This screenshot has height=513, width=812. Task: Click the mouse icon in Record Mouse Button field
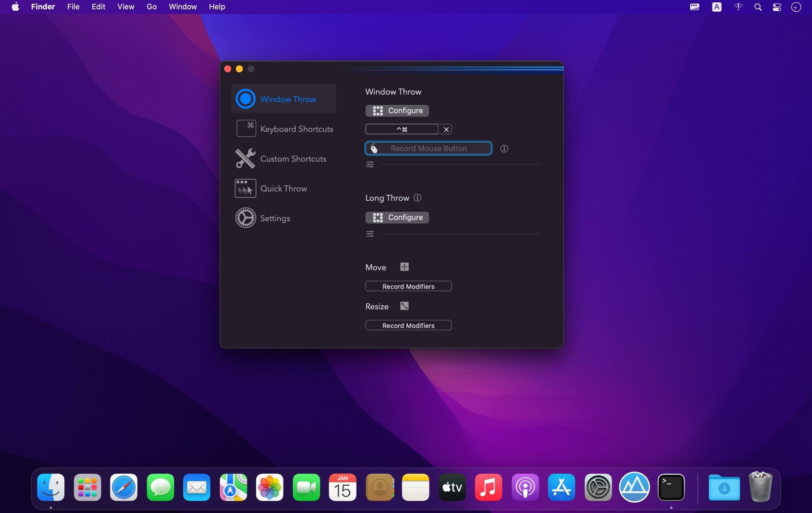click(374, 148)
